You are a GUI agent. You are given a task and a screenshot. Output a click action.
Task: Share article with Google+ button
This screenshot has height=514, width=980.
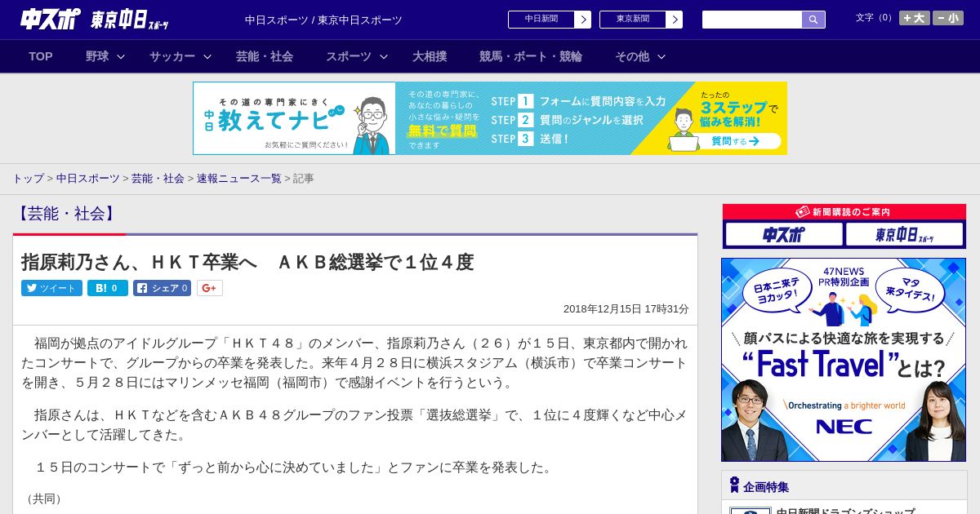[210, 288]
